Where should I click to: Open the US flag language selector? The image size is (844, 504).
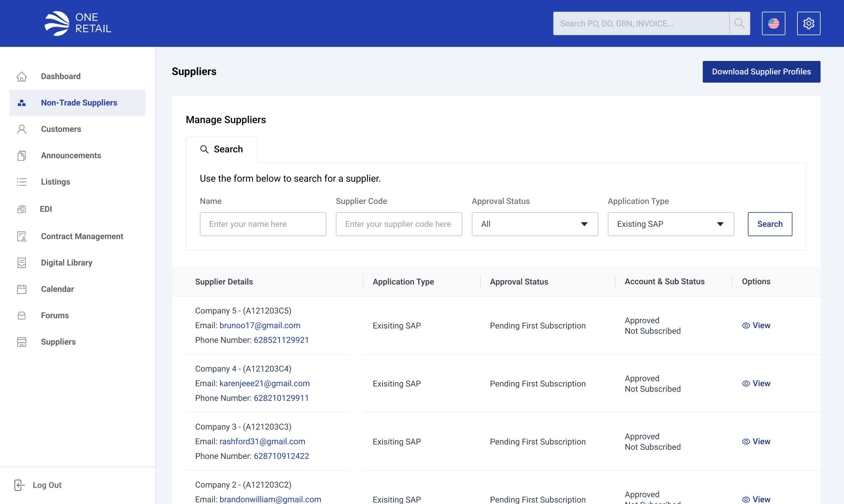tap(774, 23)
